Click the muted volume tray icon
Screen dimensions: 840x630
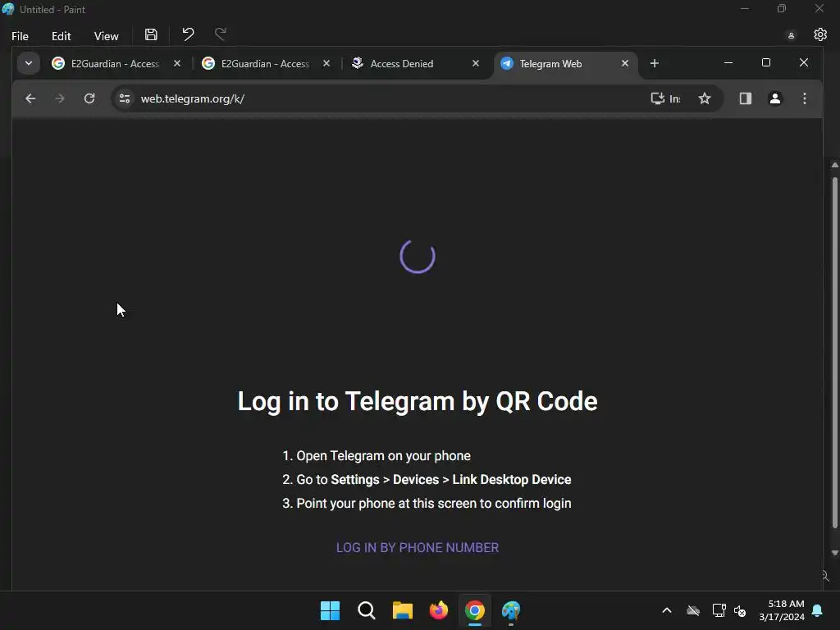(741, 610)
